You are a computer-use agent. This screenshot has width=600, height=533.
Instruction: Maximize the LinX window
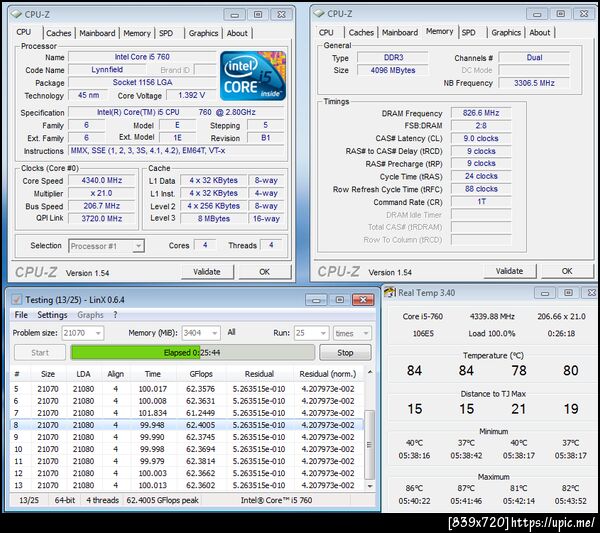click(x=339, y=300)
